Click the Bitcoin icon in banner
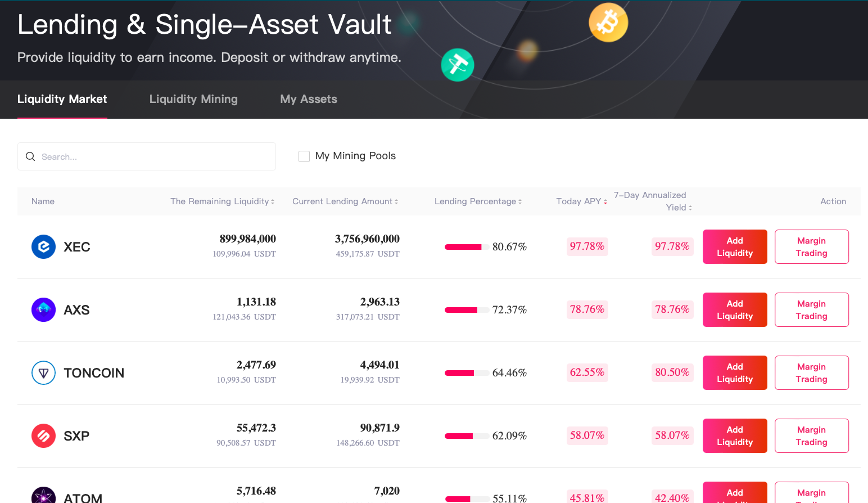This screenshot has height=503, width=868. coord(608,23)
